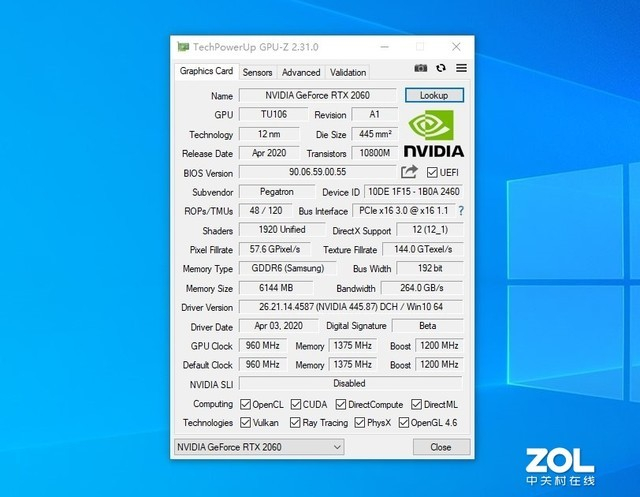640x497 pixels.
Task: Toggle the DirectML checkbox
Action: pos(416,404)
